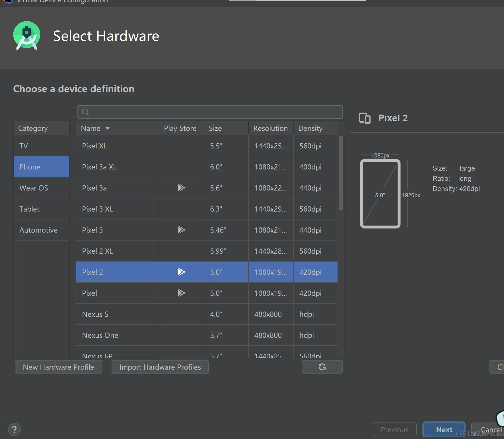Click the New Hardware Profile button
Screen dimensions: 504x439
(59, 367)
